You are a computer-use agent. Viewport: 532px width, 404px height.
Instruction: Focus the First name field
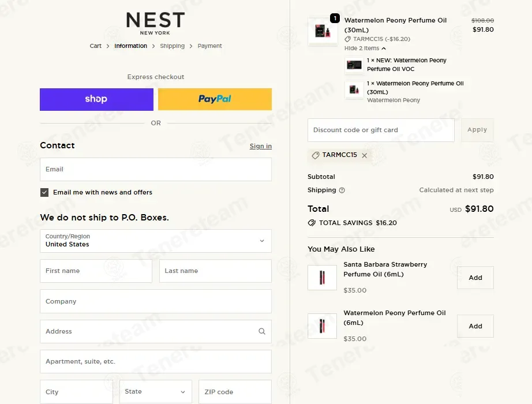click(96, 271)
